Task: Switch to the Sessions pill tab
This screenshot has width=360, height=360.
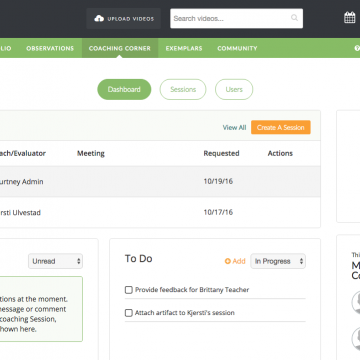Action: pyautogui.click(x=183, y=89)
